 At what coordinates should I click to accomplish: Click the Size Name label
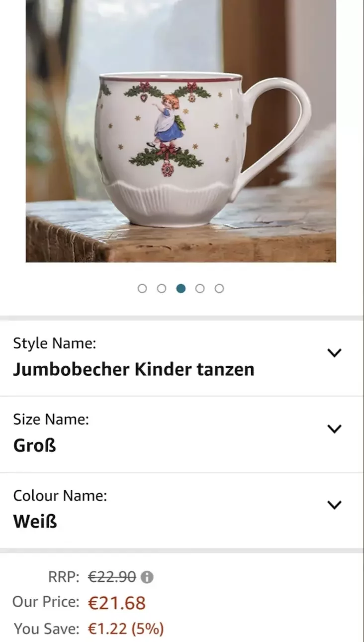(51, 420)
